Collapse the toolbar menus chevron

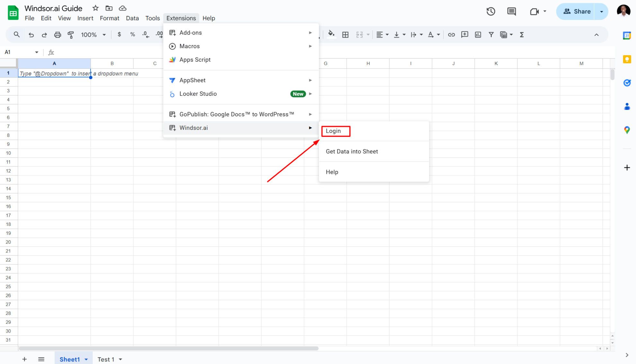coord(596,35)
